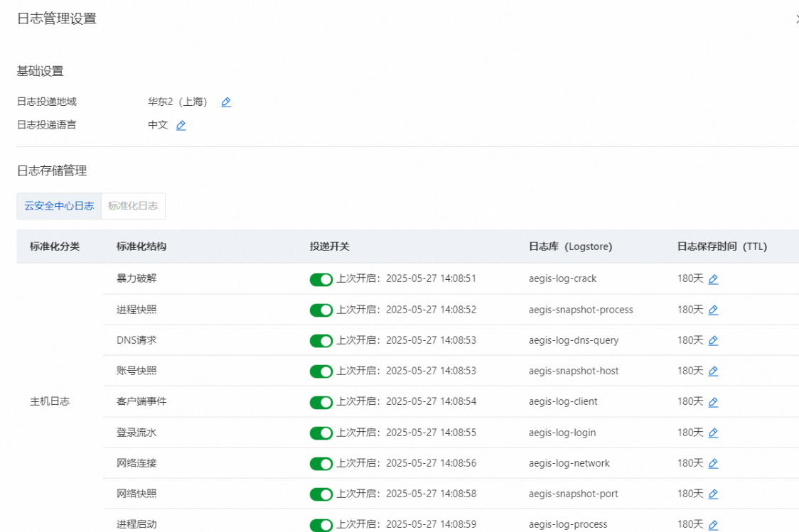The width and height of the screenshot is (799, 532).
Task: Edit TTL for aegis-log-crack
Action: tap(714, 279)
